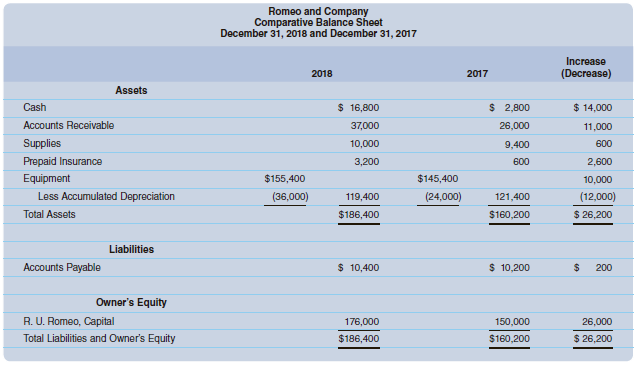The height and width of the screenshot is (367, 639).
Task: Select the Total Assets increase '$ 26,200'
Action: coord(593,215)
